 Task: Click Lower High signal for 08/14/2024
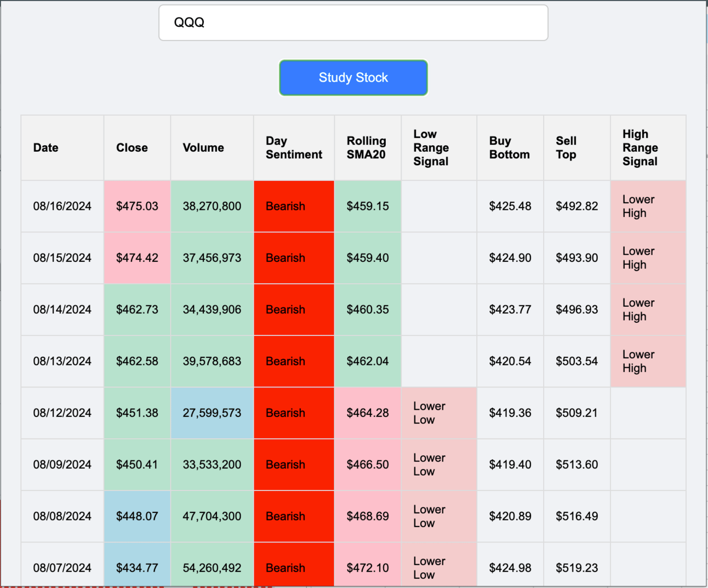point(648,310)
